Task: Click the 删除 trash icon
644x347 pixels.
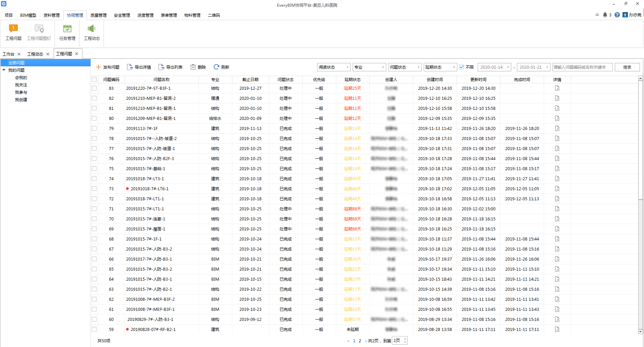Action: coord(193,67)
